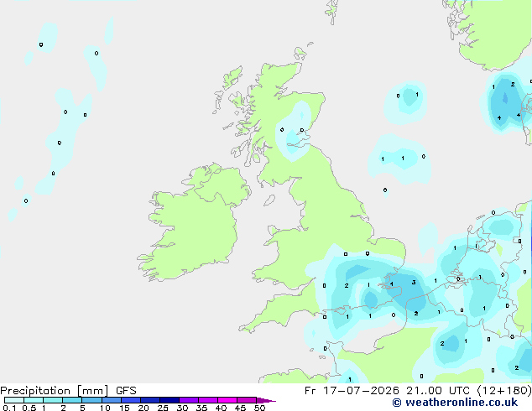This screenshot has height=411, width=532.
Task: Click the legend scale label '0.1'
Action: pos(9,408)
